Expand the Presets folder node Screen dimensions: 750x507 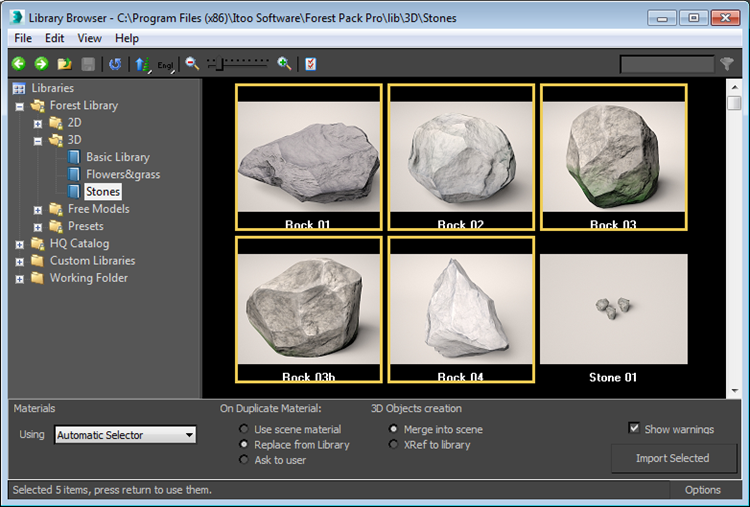pyautogui.click(x=38, y=227)
